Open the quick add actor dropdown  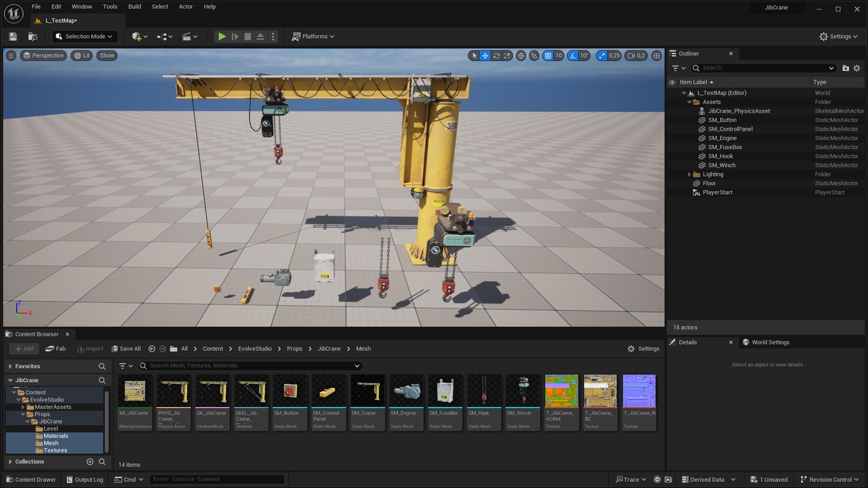pyautogui.click(x=140, y=37)
